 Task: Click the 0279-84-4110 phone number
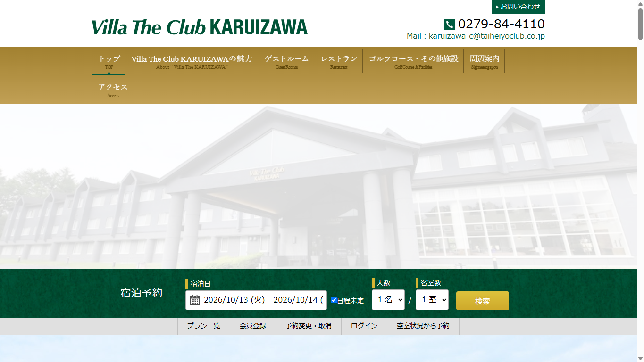(502, 24)
